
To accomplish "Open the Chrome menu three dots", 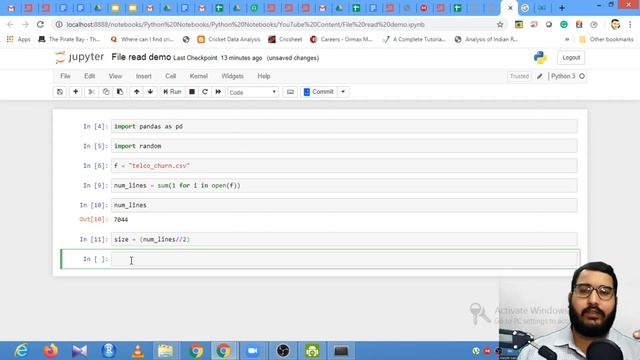I will point(630,24).
